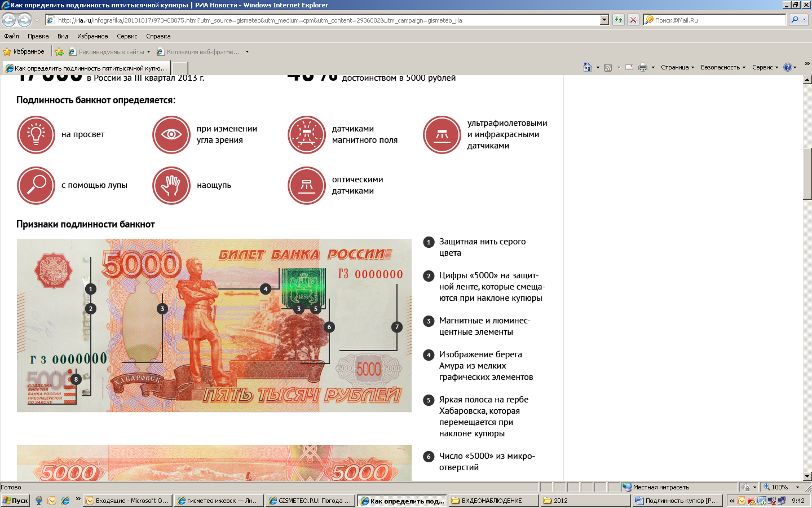This screenshot has height=508, width=812.
Task: Open the Страница dropdown menu
Action: (x=677, y=67)
